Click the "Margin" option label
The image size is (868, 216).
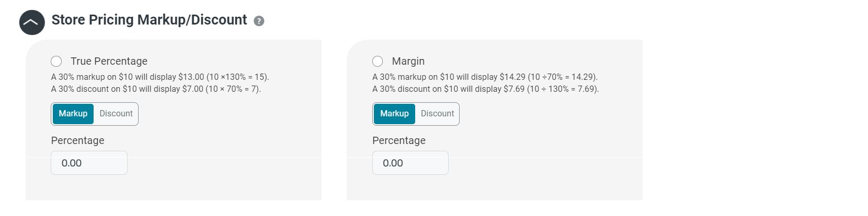pyautogui.click(x=408, y=61)
